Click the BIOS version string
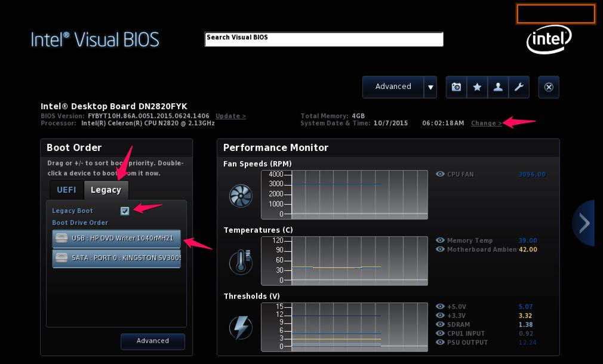The height and width of the screenshot is (364, 603). [x=149, y=116]
